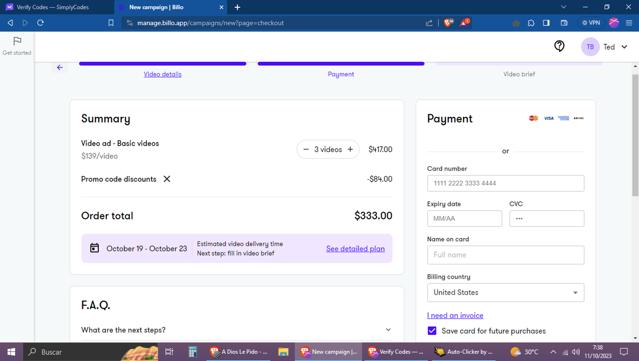Image resolution: width=639 pixels, height=361 pixels.
Task: Click the I need an invoice link
Action: click(x=455, y=315)
